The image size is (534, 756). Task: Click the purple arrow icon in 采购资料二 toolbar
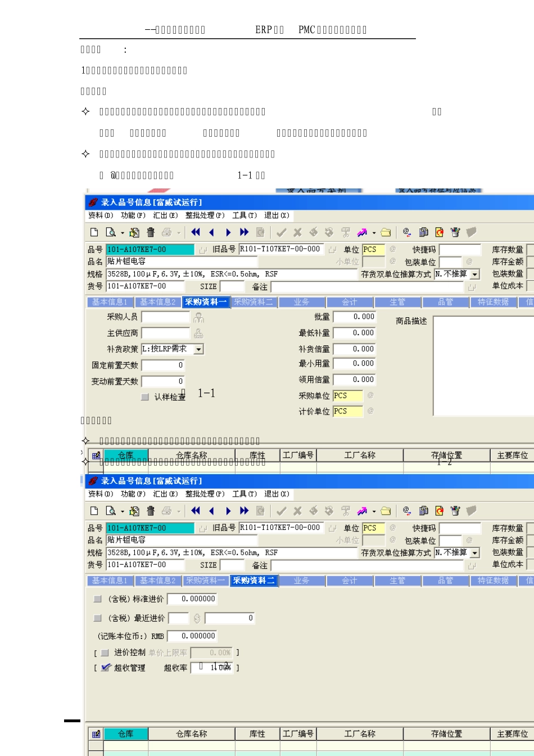pyautogui.click(x=362, y=511)
